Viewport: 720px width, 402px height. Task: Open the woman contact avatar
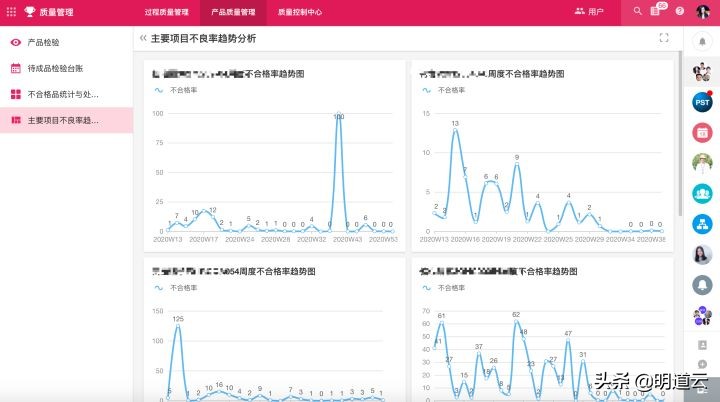tap(702, 255)
